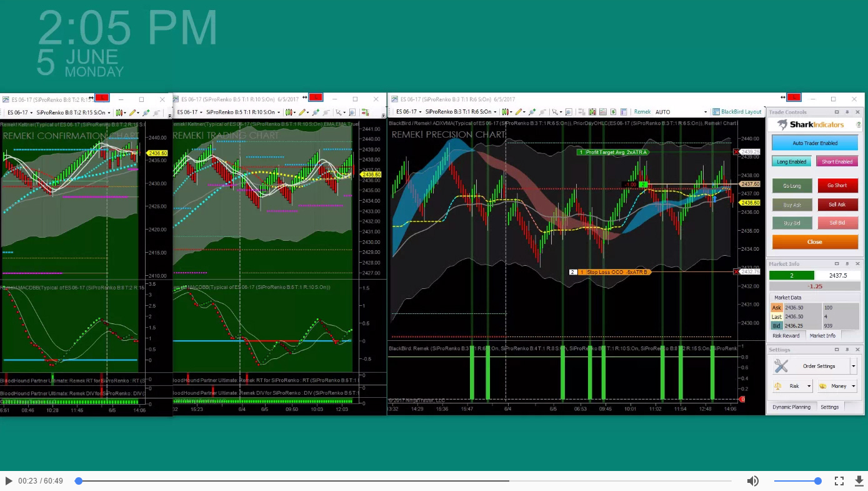
Task: Select cursor pointer tool in Trading chart toolbar
Action: point(339,113)
